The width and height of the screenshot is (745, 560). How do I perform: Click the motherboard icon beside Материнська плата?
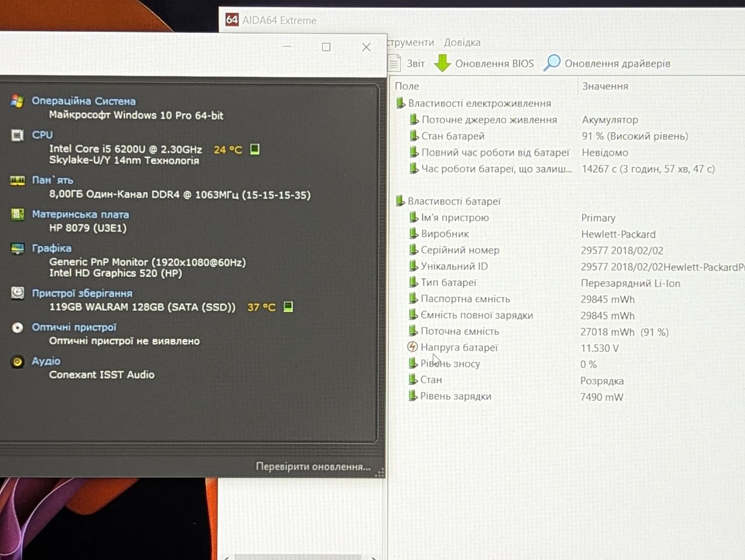(x=17, y=215)
